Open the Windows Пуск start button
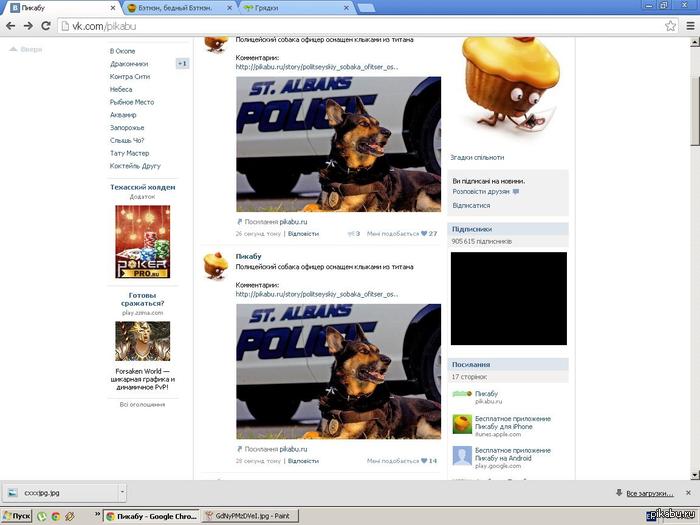Screen dimensions: 700x525 (x=17, y=516)
